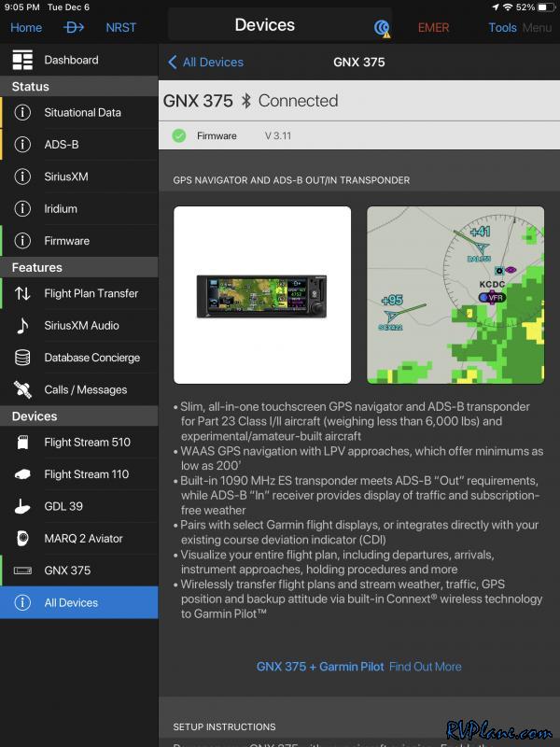Tap the GDL 39 antenna icon
This screenshot has height=747, width=560.
22,506
